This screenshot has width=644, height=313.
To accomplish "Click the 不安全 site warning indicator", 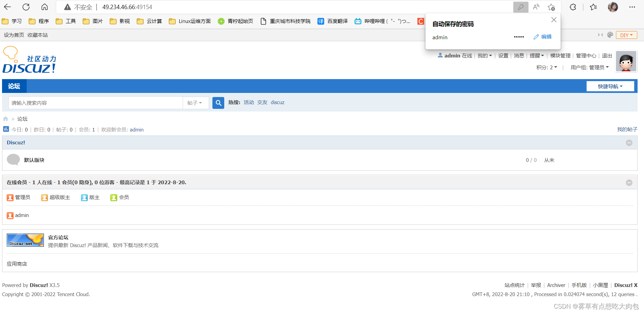I will (x=78, y=7).
